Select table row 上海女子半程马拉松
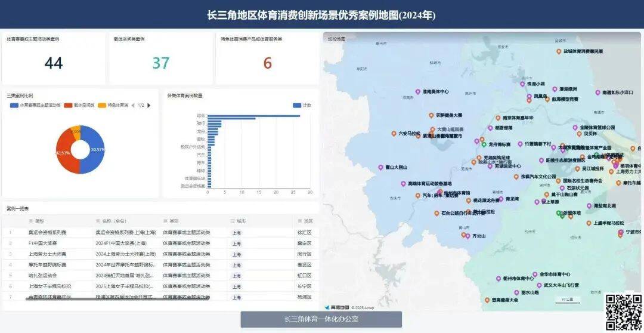The image size is (644, 333). coord(160,286)
